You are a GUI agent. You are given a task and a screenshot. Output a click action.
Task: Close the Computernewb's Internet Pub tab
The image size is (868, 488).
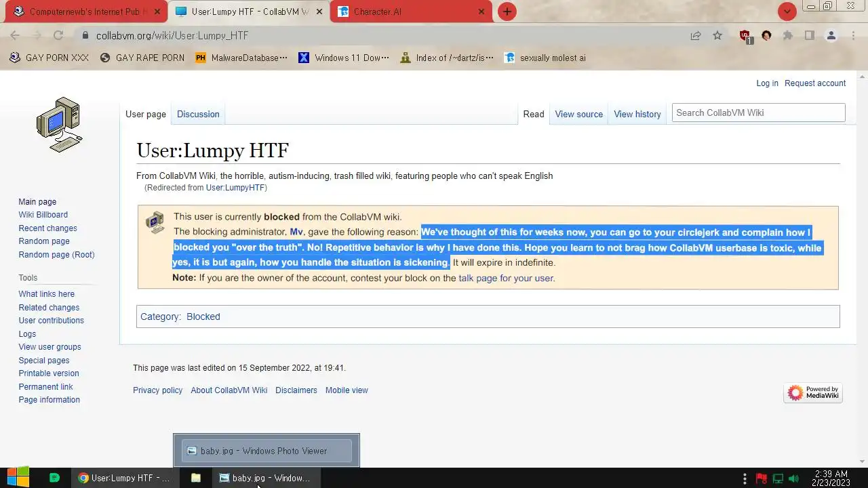pyautogui.click(x=157, y=12)
